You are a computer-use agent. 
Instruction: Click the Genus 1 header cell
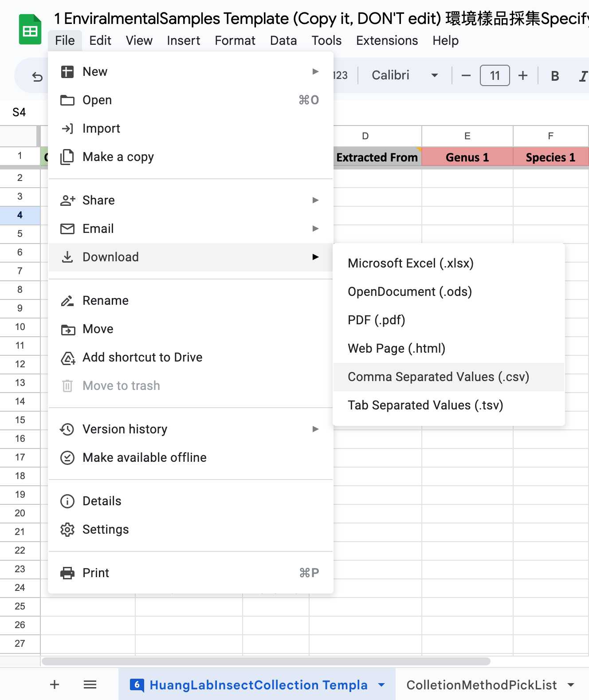click(467, 157)
